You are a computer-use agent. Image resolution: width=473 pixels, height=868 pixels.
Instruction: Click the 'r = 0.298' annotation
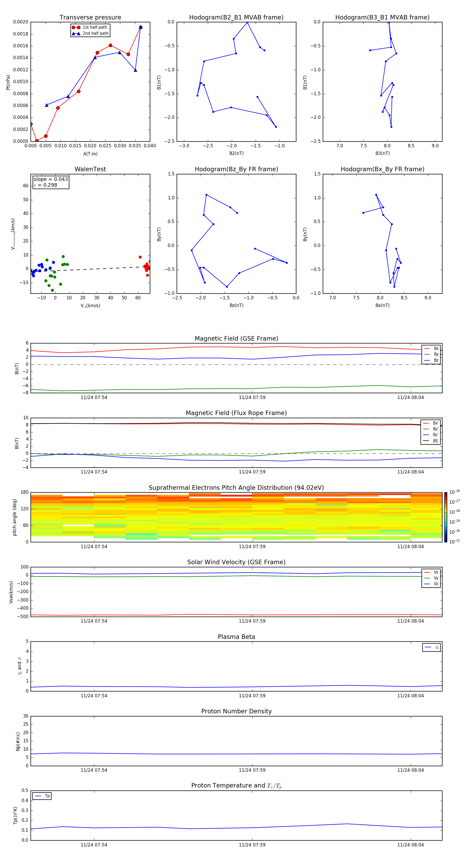pyautogui.click(x=45, y=185)
